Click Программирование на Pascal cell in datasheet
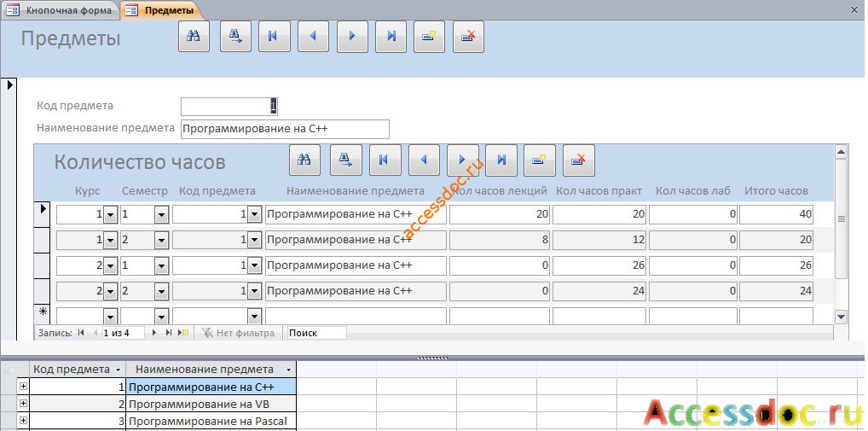This screenshot has width=868, height=431. [211, 421]
